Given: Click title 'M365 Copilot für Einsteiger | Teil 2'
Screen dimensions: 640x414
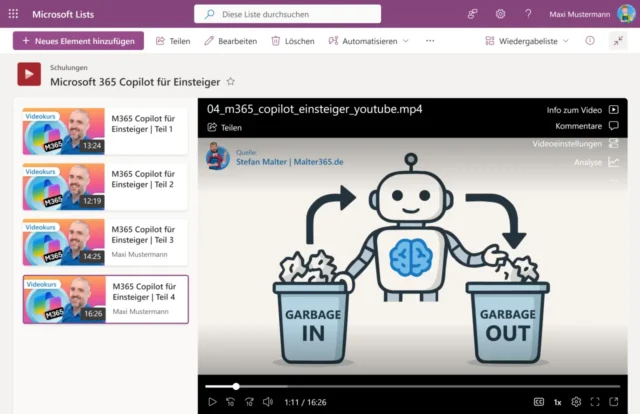Looking at the screenshot, I should pyautogui.click(x=143, y=179).
